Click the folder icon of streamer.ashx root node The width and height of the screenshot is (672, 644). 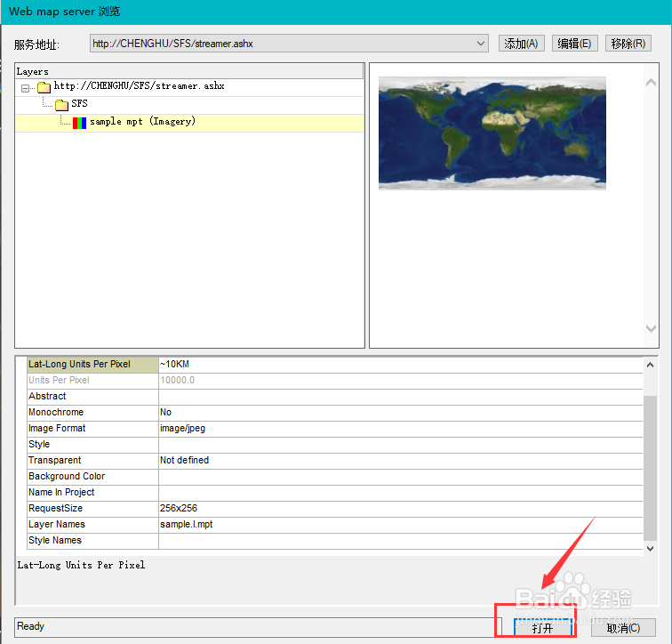tap(44, 87)
